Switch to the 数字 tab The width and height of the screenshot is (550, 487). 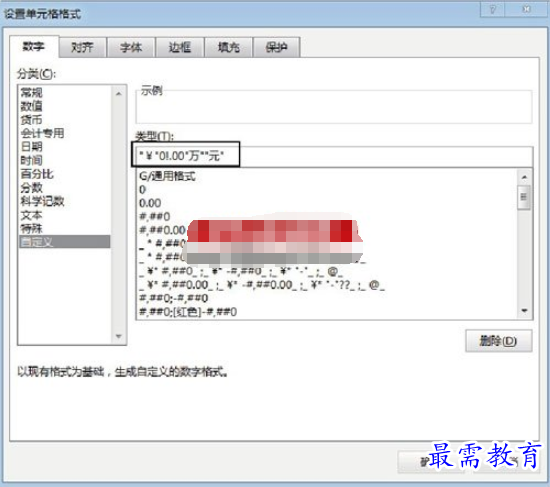click(34, 46)
